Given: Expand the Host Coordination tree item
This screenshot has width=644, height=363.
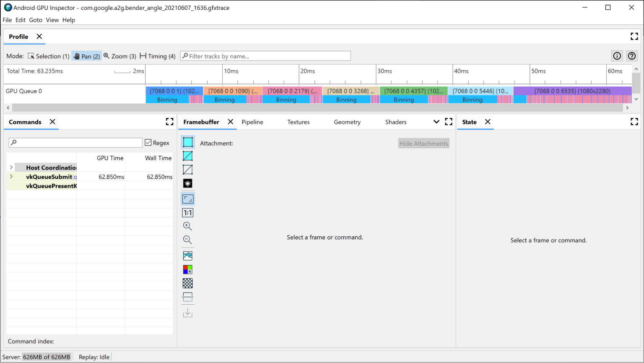Looking at the screenshot, I should pos(11,167).
